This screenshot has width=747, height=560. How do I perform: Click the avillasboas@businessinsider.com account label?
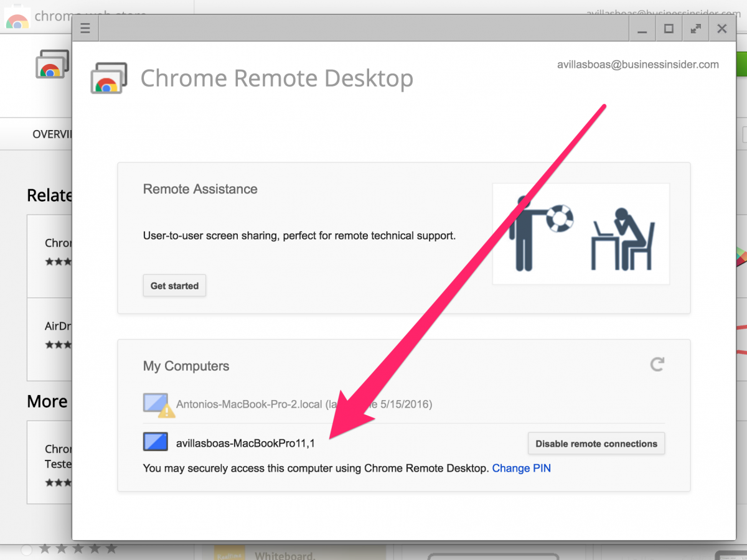[x=637, y=65]
